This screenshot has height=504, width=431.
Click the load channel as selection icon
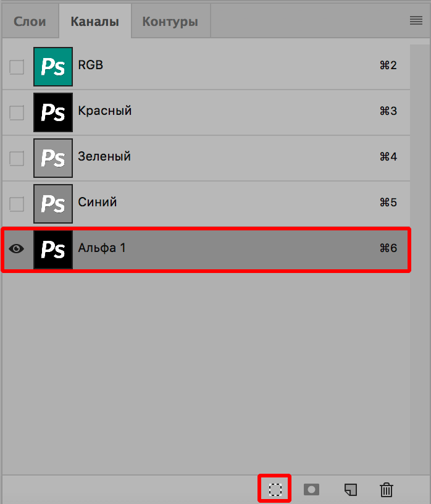click(274, 490)
